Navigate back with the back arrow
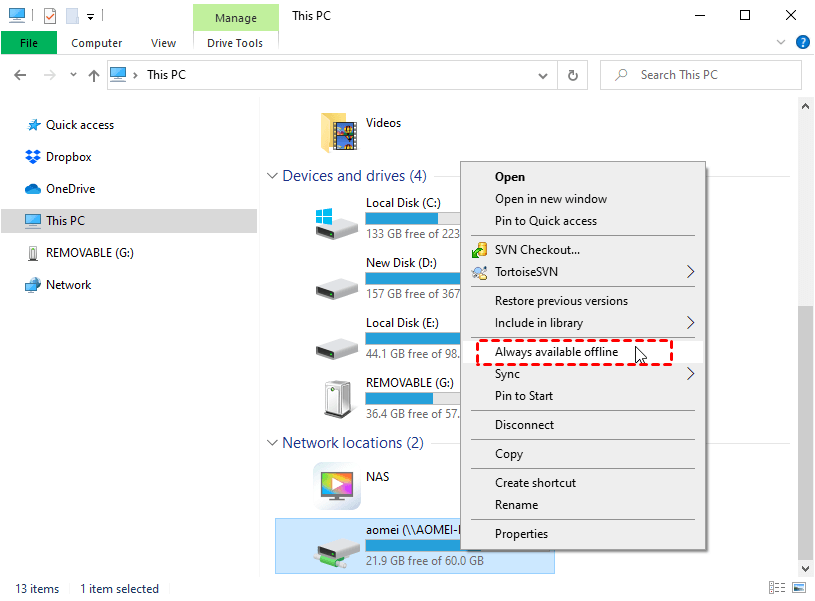Screen dimensions: 815x601 click(21, 75)
